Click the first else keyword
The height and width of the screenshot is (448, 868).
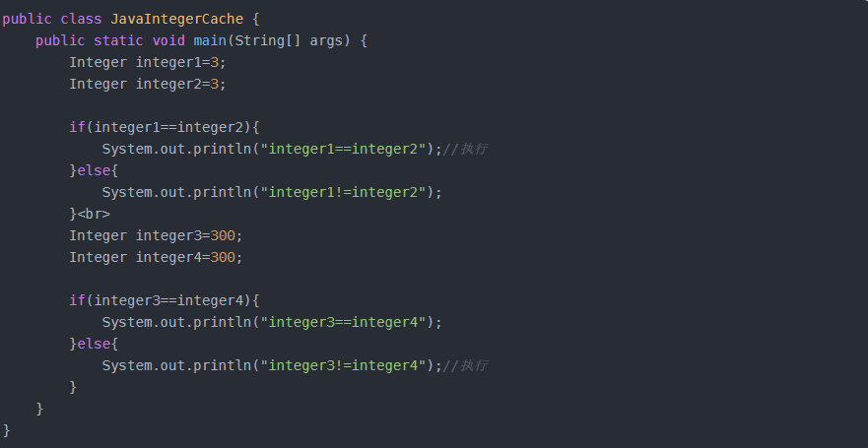pos(94,170)
